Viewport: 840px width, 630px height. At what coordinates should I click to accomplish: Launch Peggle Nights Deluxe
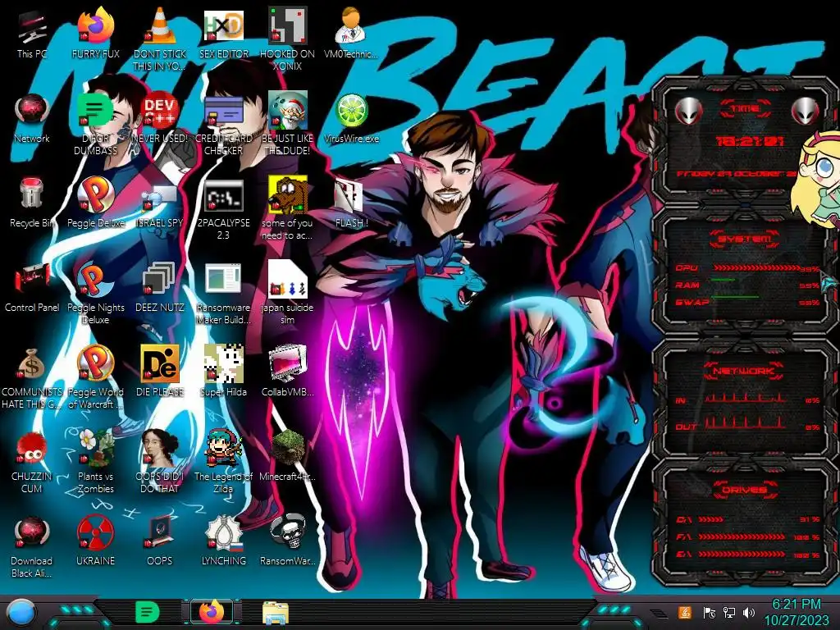95,293
